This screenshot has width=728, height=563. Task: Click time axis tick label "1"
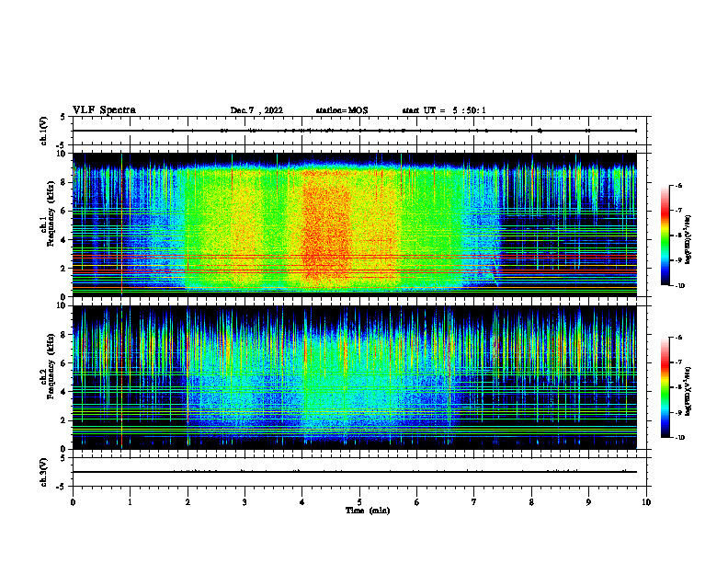130,502
